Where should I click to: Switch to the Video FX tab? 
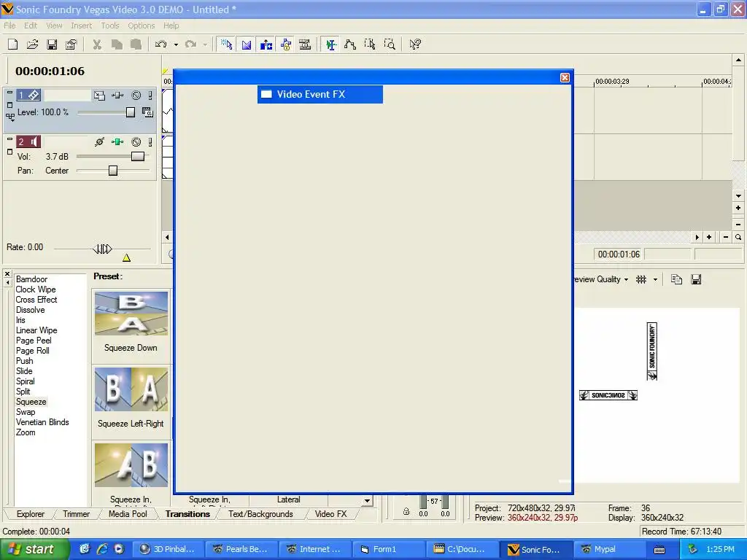tap(330, 514)
